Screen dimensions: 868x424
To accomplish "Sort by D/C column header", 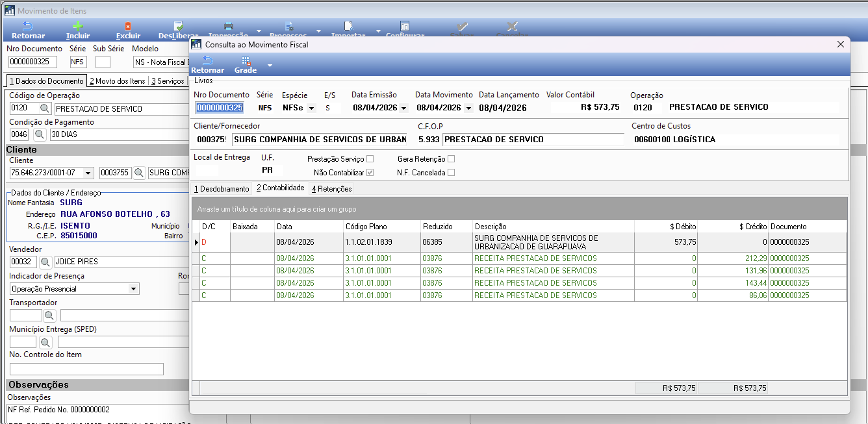I will coord(215,227).
